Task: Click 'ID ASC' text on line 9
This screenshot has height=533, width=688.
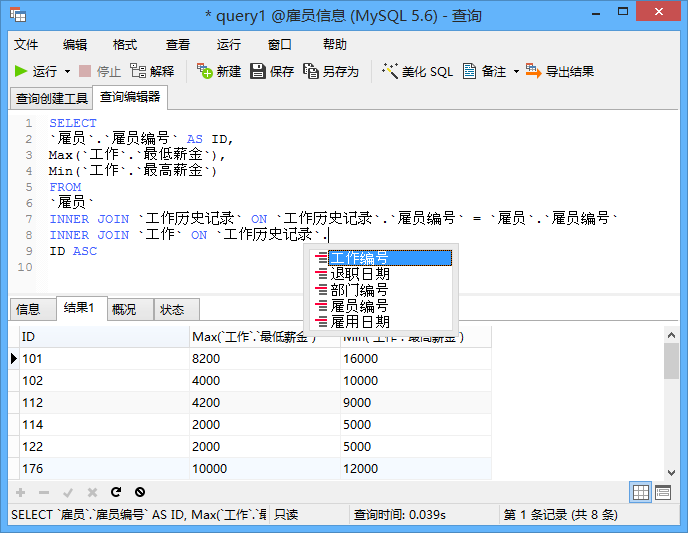Action: click(73, 251)
